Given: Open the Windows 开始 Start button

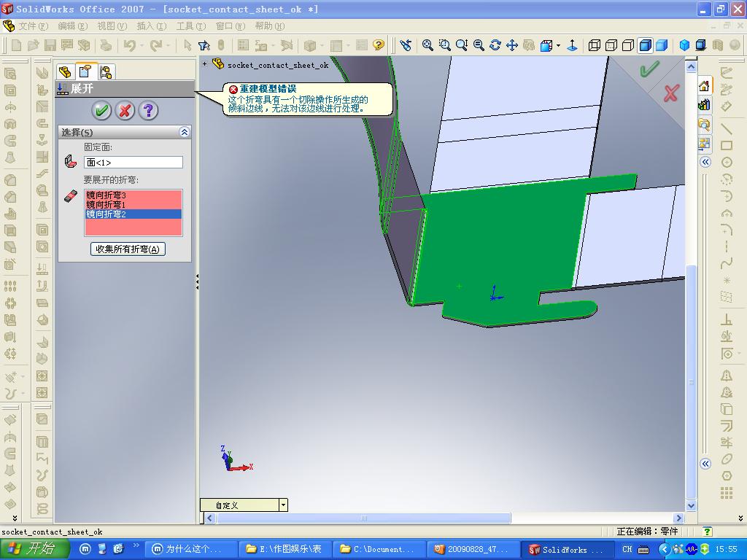Looking at the screenshot, I should (x=34, y=549).
